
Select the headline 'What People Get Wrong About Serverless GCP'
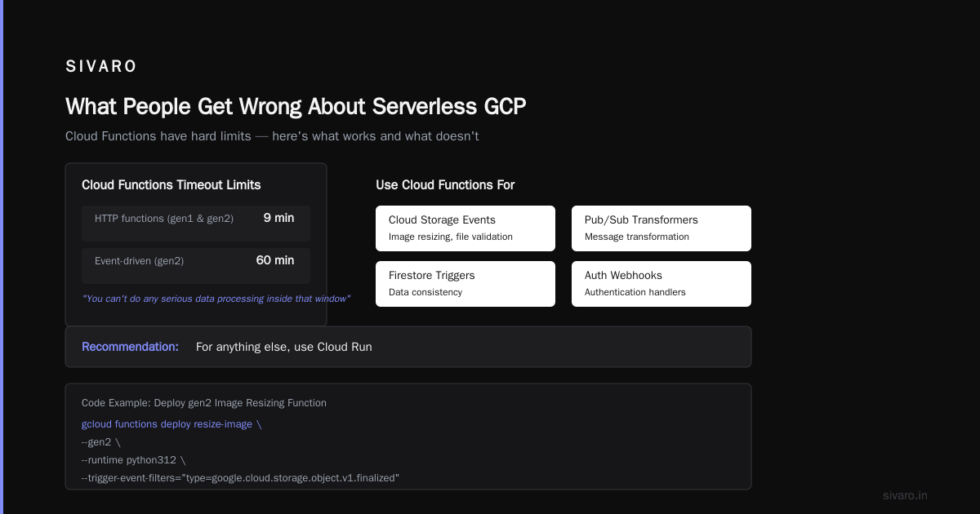coord(296,107)
